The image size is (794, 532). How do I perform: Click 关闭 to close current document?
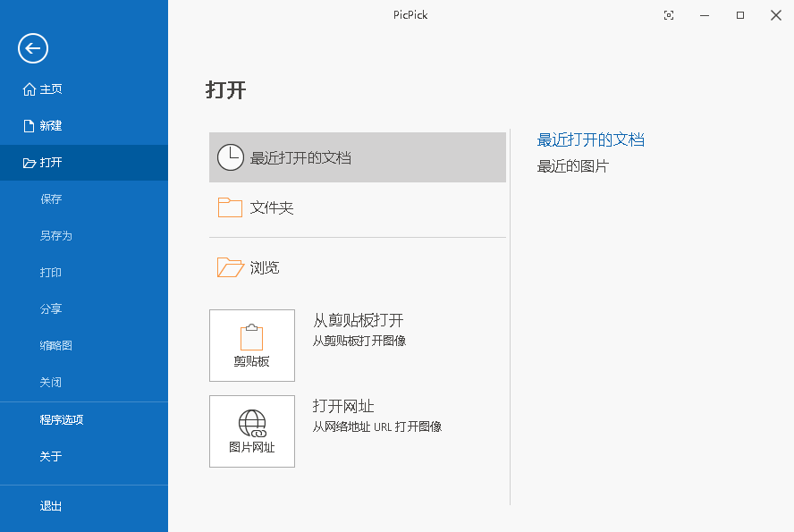pyautogui.click(x=50, y=382)
